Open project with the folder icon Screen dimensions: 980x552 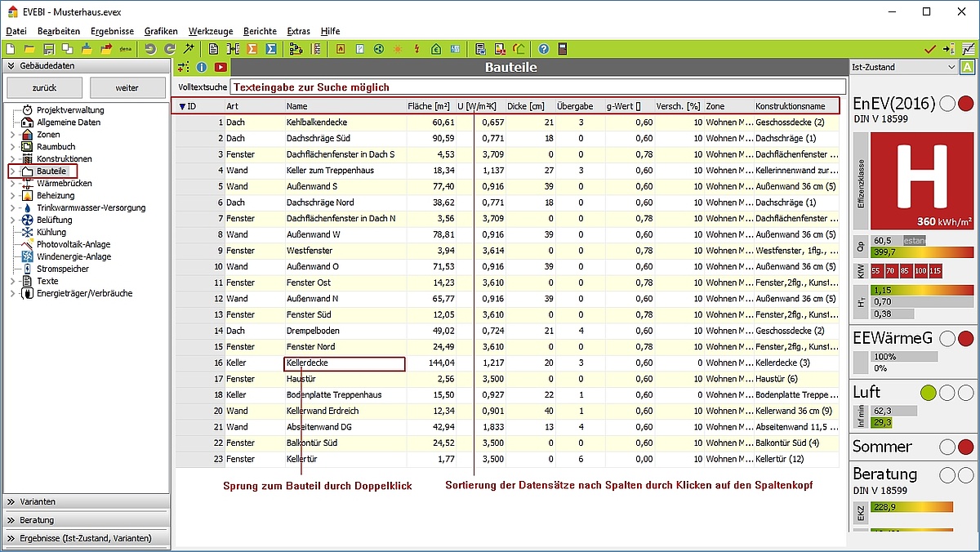29,49
